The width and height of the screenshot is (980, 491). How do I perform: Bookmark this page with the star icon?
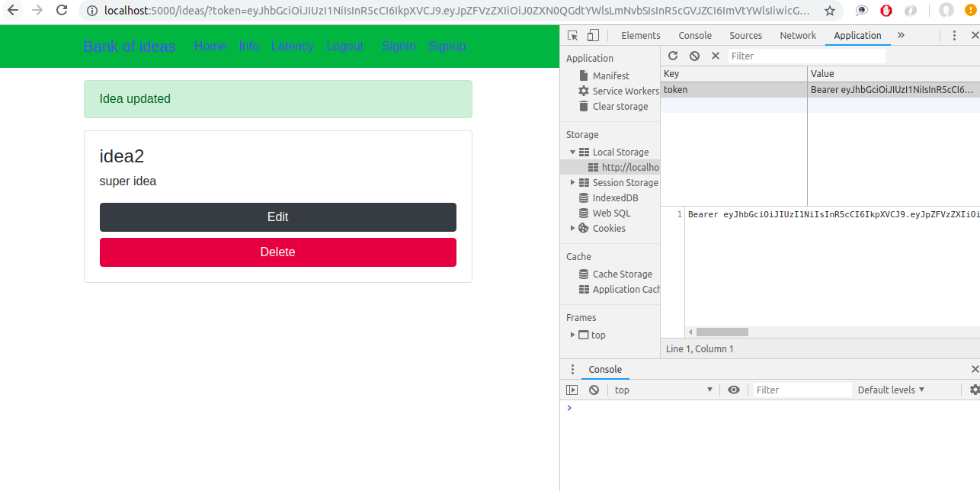pyautogui.click(x=830, y=11)
